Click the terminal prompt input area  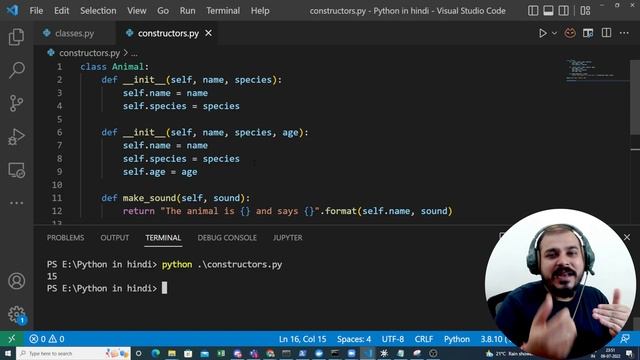[164, 288]
